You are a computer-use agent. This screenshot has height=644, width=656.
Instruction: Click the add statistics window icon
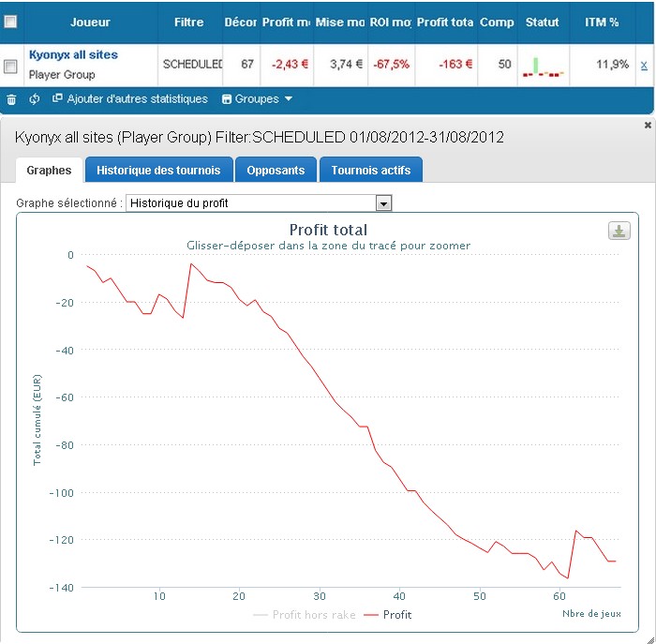click(x=57, y=97)
